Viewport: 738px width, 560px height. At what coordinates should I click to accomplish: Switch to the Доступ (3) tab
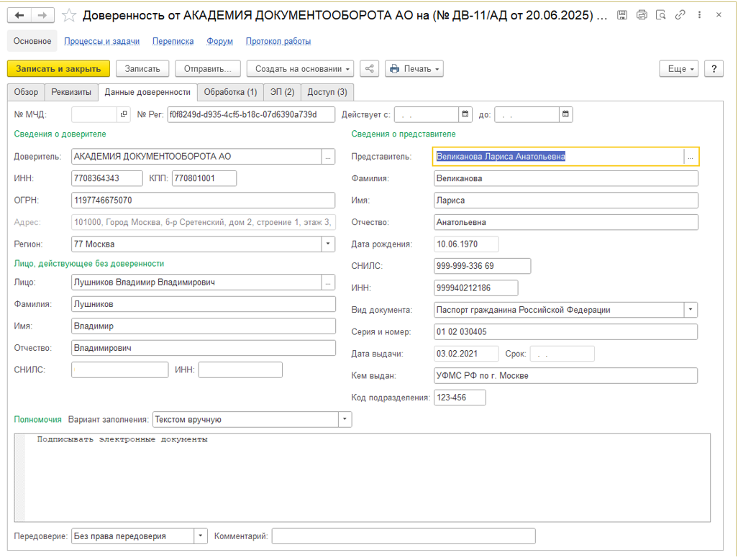coord(327,92)
